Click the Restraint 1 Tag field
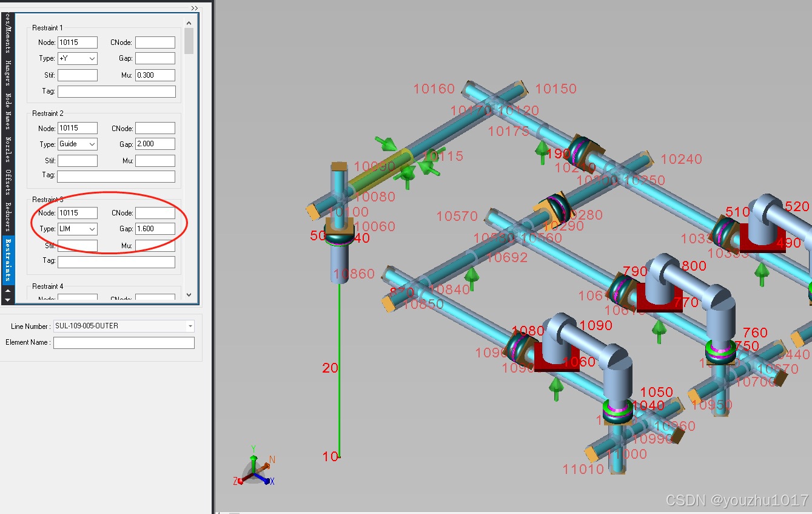The height and width of the screenshot is (514, 812). (x=116, y=92)
